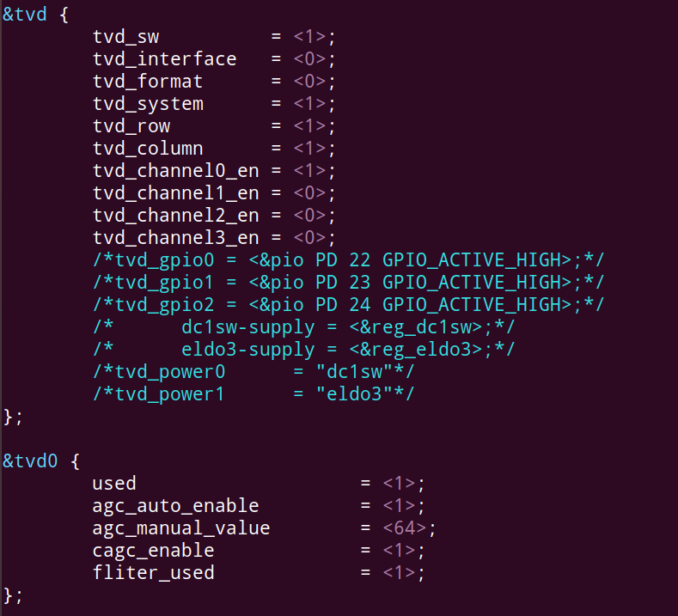Click the tvd_channel0_en value <1>
The height and width of the screenshot is (616, 678).
tap(309, 171)
